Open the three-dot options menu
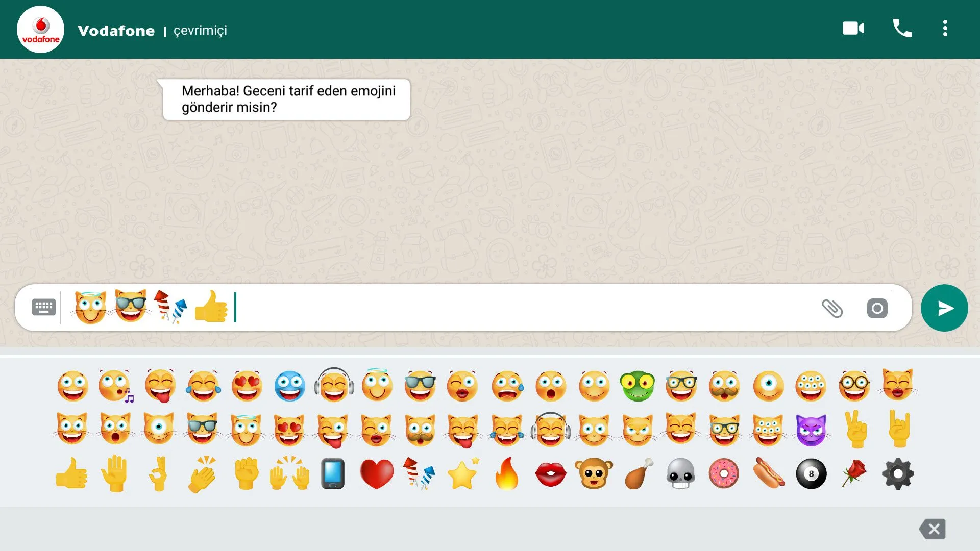This screenshot has height=551, width=980. coord(945,29)
